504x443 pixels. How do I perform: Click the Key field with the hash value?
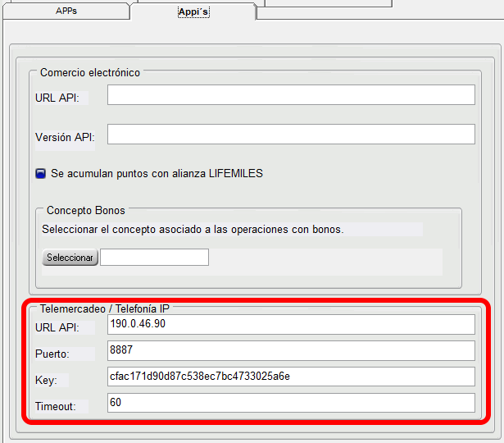click(291, 377)
